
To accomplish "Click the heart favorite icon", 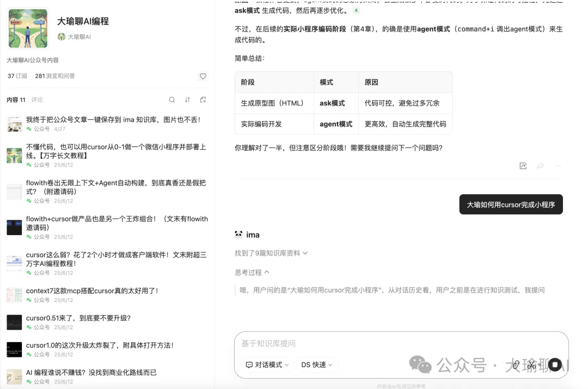I will (203, 76).
